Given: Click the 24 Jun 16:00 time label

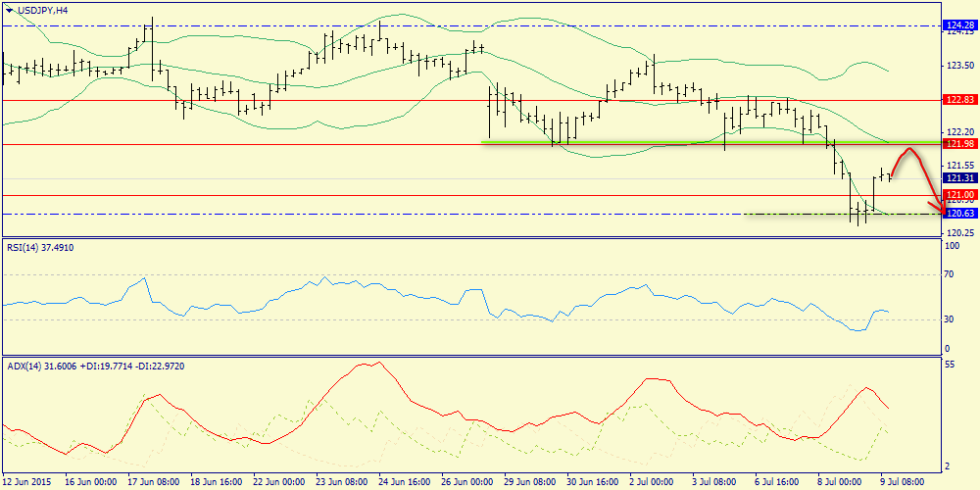Looking at the screenshot, I should [x=405, y=481].
